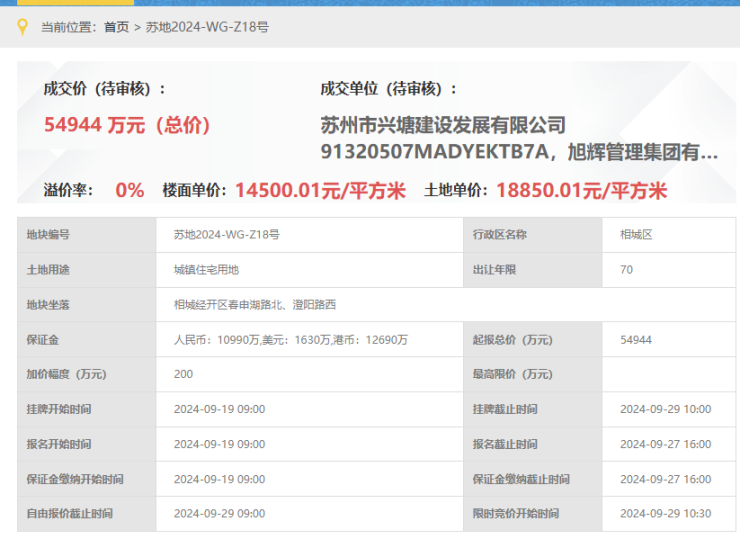Viewport: 740px width, 539px height.
Task: Click the 加价幅度（万元） header cell
Action: tap(87, 374)
